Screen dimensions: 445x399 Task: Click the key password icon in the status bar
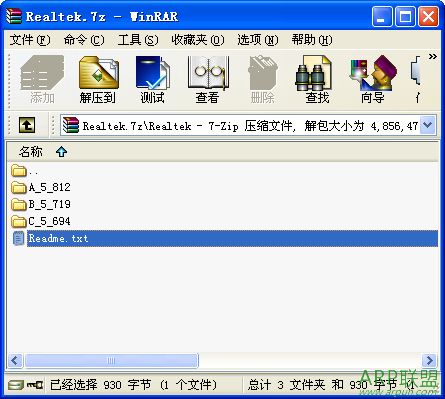(x=35, y=385)
